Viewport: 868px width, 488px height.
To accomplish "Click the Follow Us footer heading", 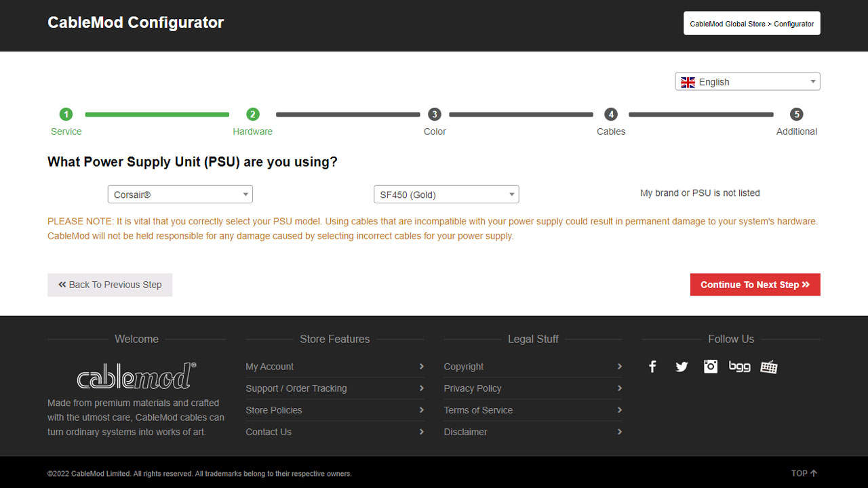I will coord(731,339).
